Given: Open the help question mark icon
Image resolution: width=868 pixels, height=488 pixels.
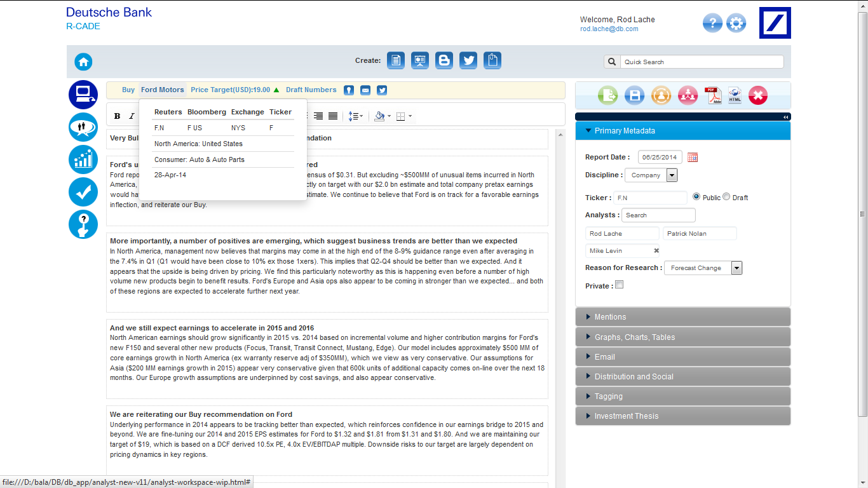Looking at the screenshot, I should [x=712, y=23].
